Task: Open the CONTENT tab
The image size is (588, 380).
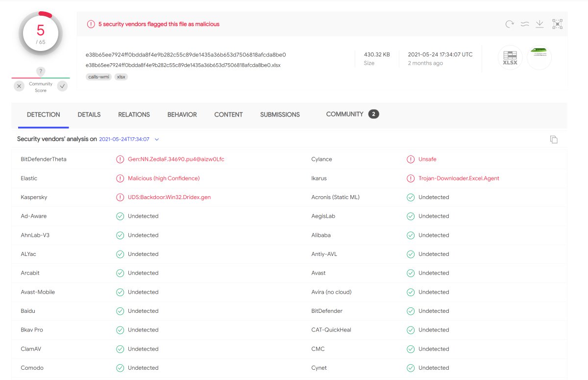Action: [228, 115]
